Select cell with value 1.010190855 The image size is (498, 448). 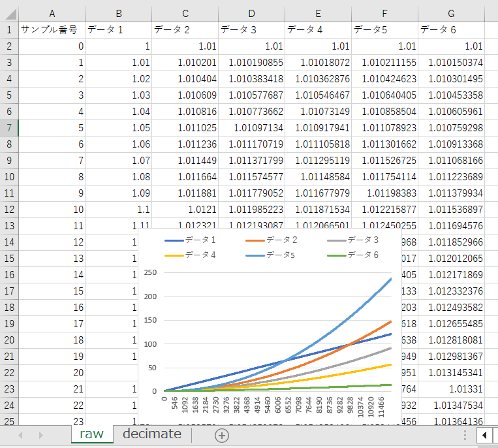click(x=251, y=63)
